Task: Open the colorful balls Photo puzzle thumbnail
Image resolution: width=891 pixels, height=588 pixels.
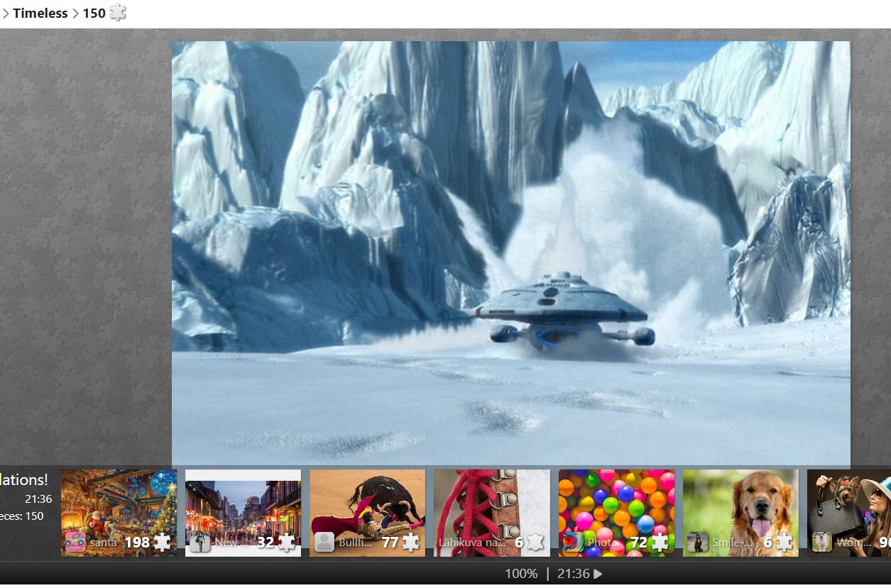Action: coord(616,513)
